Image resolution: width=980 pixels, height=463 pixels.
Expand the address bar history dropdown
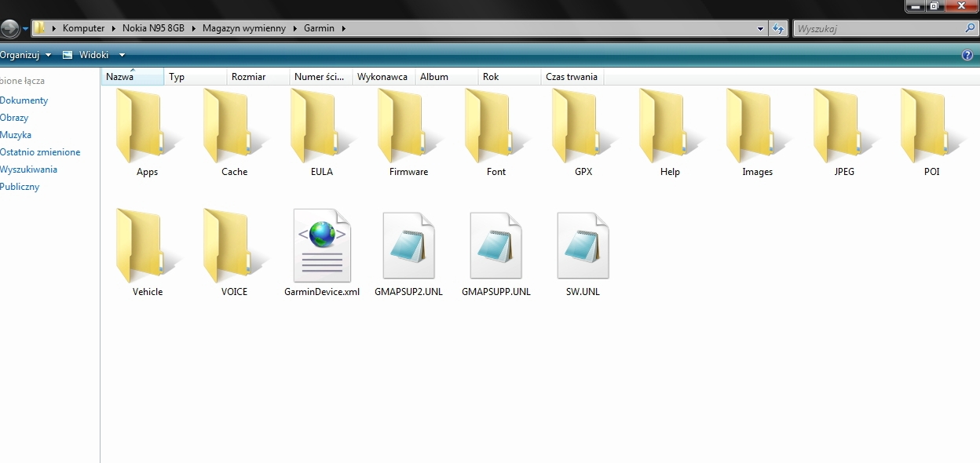click(760, 28)
